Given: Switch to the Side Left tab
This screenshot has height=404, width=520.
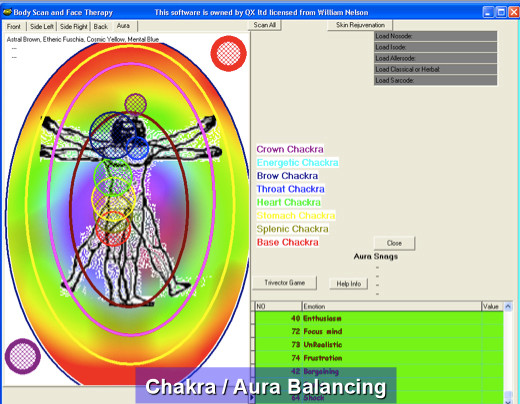Looking at the screenshot, I should [42, 26].
